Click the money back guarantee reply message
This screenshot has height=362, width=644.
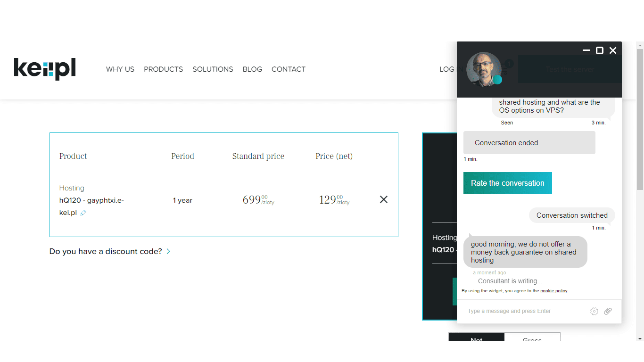pos(525,252)
